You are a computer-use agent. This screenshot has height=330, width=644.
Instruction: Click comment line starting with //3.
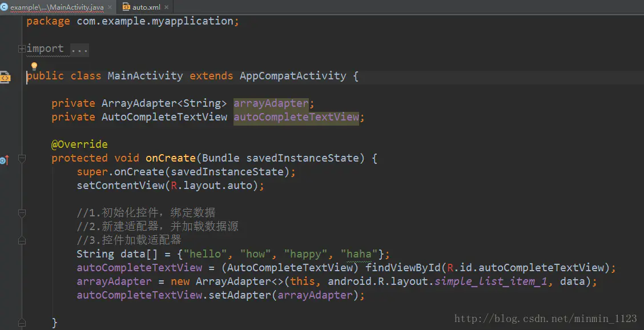(129, 240)
